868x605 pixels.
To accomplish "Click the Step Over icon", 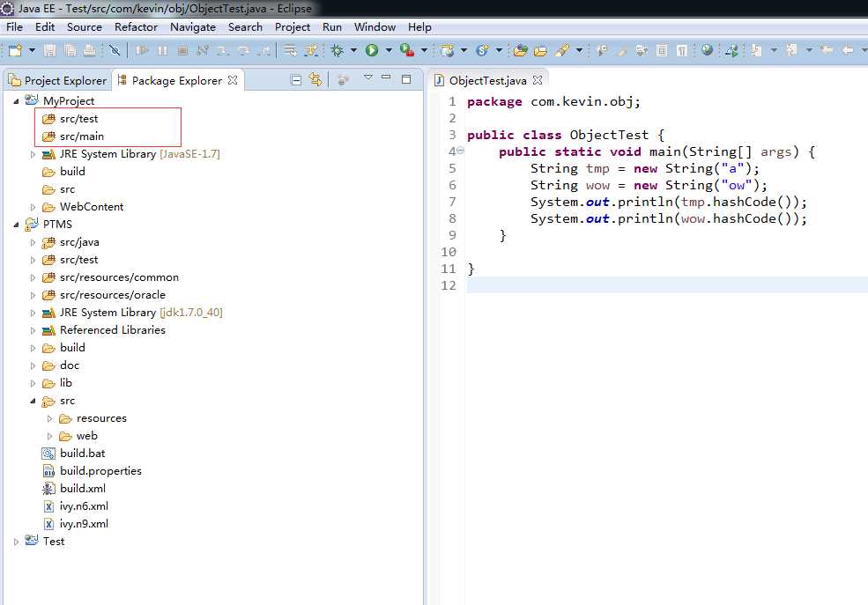I will [x=243, y=51].
